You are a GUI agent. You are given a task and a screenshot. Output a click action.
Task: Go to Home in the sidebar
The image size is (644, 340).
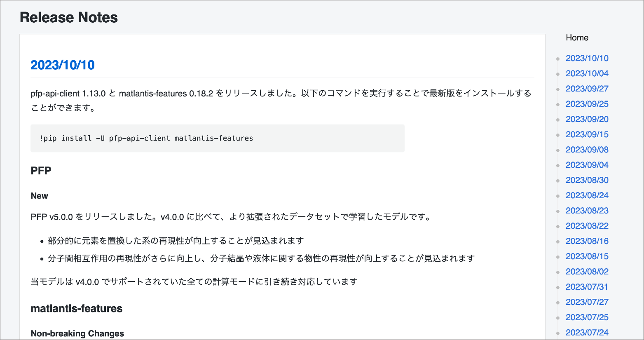(x=577, y=38)
